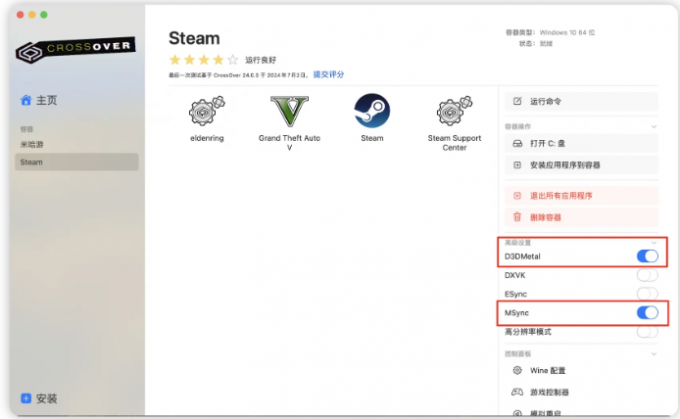Screen dimensions: 680x419
Task: Click the first gold rating star
Action: click(175, 60)
